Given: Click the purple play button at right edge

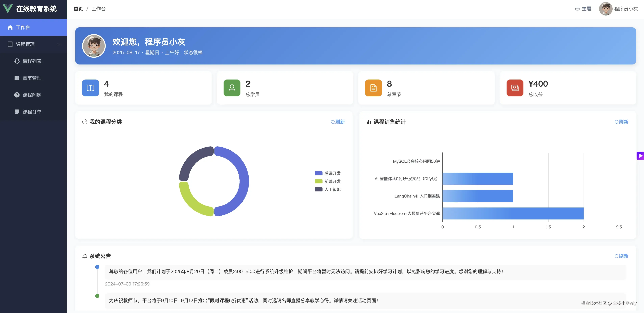Looking at the screenshot, I should coord(640,156).
